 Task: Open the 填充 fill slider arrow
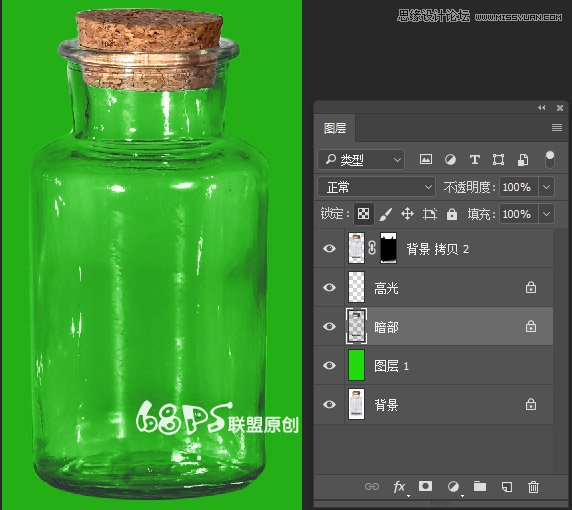tap(546, 214)
